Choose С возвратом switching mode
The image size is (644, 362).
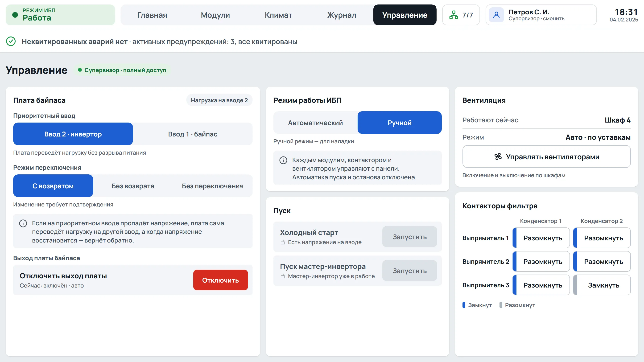click(x=53, y=186)
